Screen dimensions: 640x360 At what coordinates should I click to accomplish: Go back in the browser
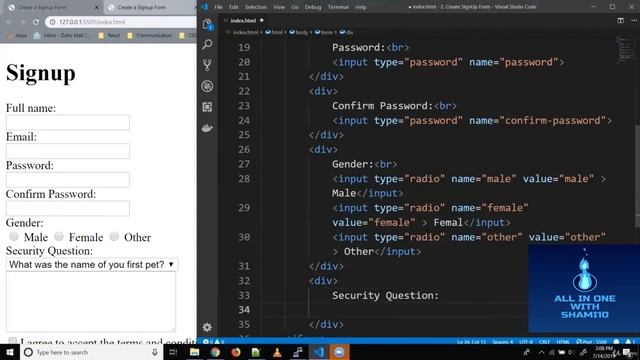9,22
